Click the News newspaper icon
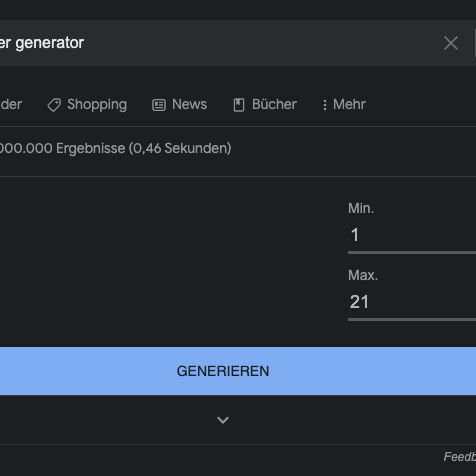476x476 pixels. [x=159, y=105]
